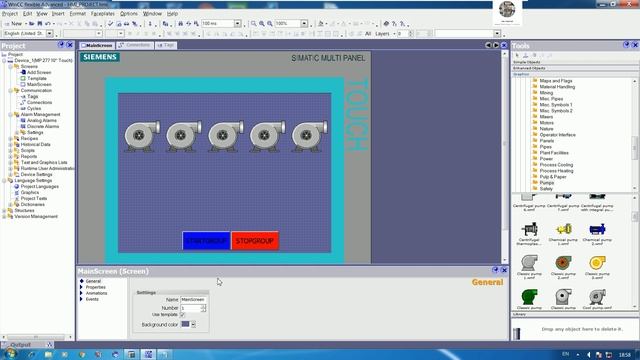Collapse the Alarm Management tree node
The image size is (640, 360).
(x=11, y=115)
